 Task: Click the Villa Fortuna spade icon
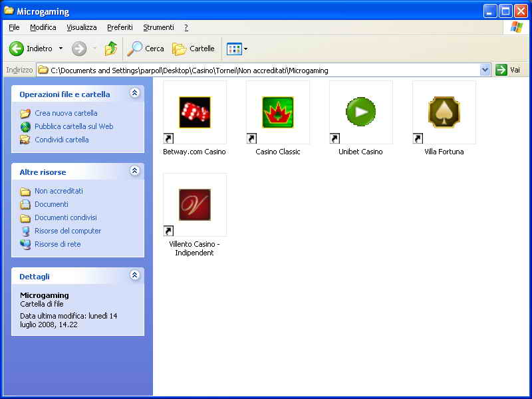(444, 112)
